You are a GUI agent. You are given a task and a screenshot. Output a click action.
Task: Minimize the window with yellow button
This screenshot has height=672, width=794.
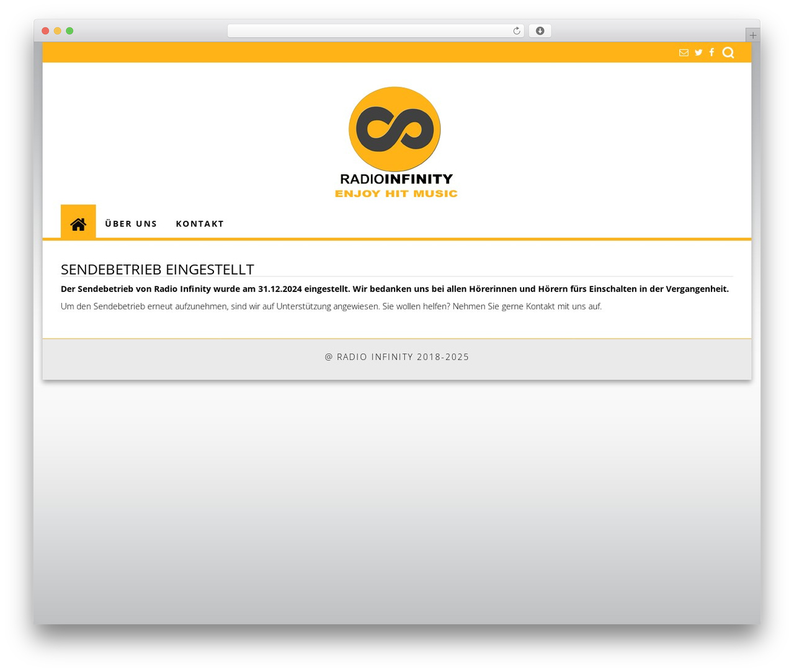coord(58,31)
